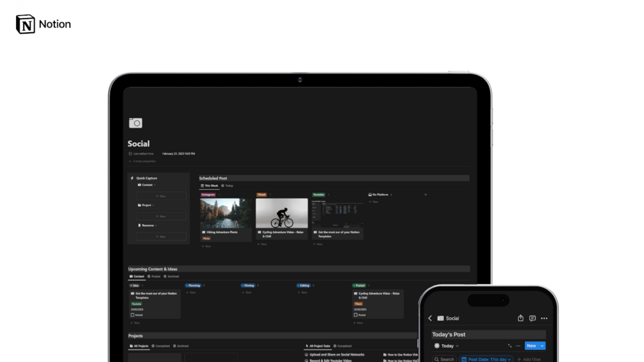This screenshot has width=644, height=362.
Task: Add new item under Editing column
Action: tap(302, 293)
